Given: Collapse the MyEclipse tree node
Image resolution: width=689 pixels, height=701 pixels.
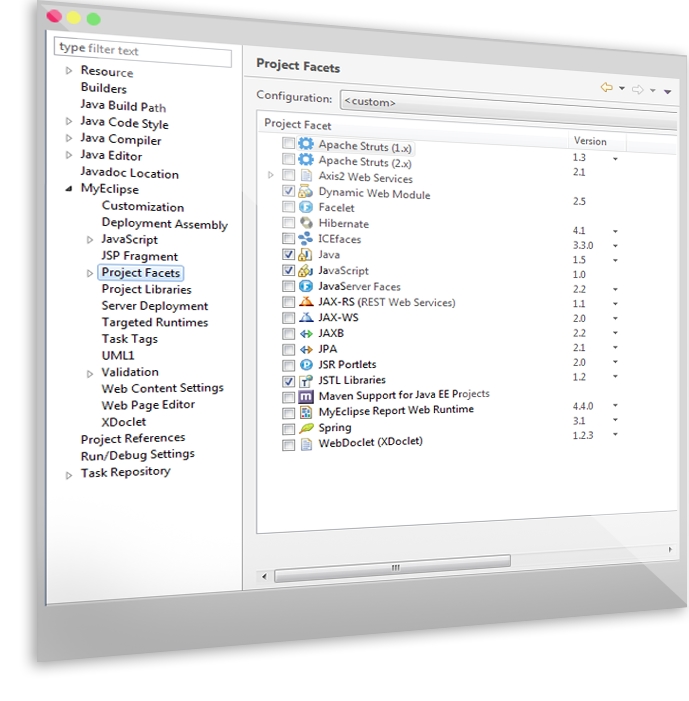Looking at the screenshot, I should click(68, 189).
